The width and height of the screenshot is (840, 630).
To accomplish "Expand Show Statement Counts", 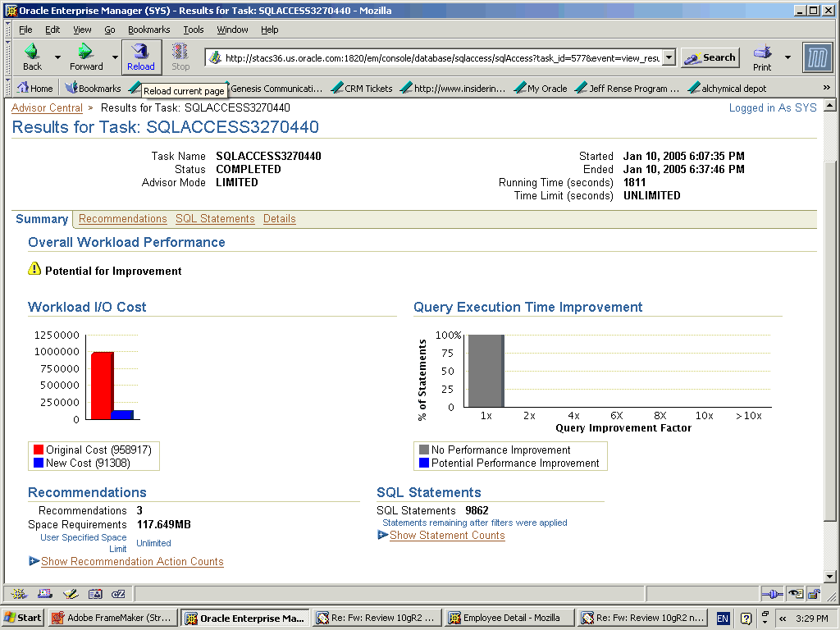I will point(446,536).
